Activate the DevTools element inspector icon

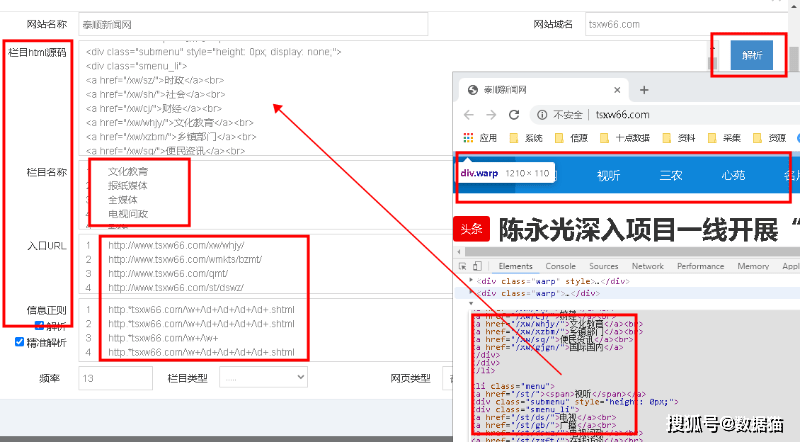pos(463,266)
